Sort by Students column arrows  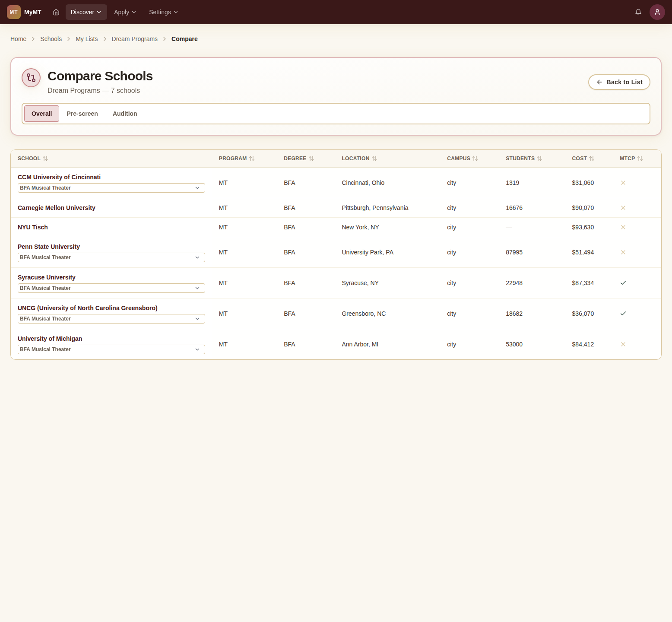click(539, 159)
